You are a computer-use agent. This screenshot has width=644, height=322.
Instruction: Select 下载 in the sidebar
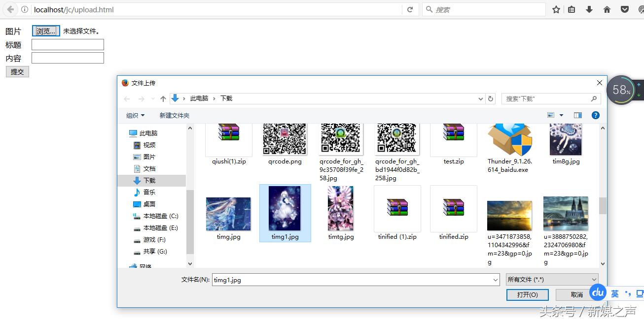click(149, 180)
